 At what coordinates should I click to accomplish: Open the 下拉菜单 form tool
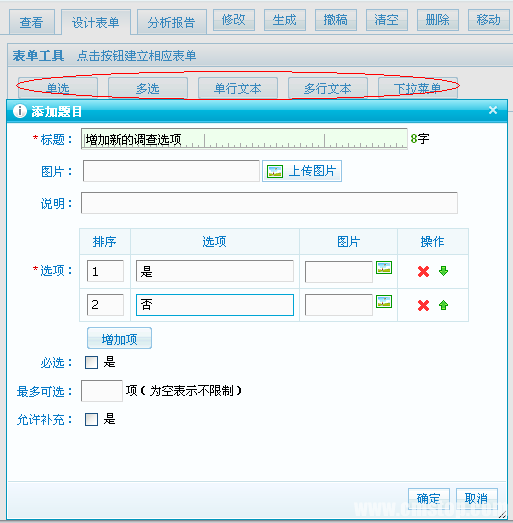418,88
